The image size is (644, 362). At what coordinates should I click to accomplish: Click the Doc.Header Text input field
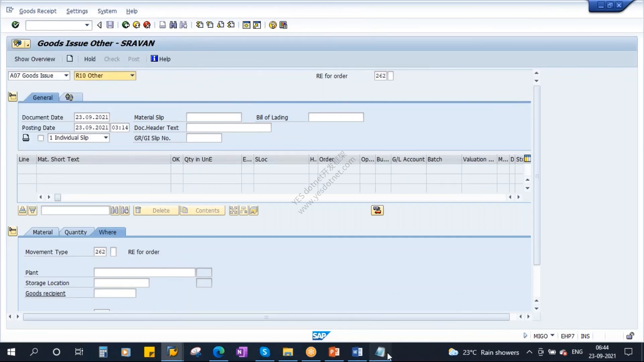point(229,128)
